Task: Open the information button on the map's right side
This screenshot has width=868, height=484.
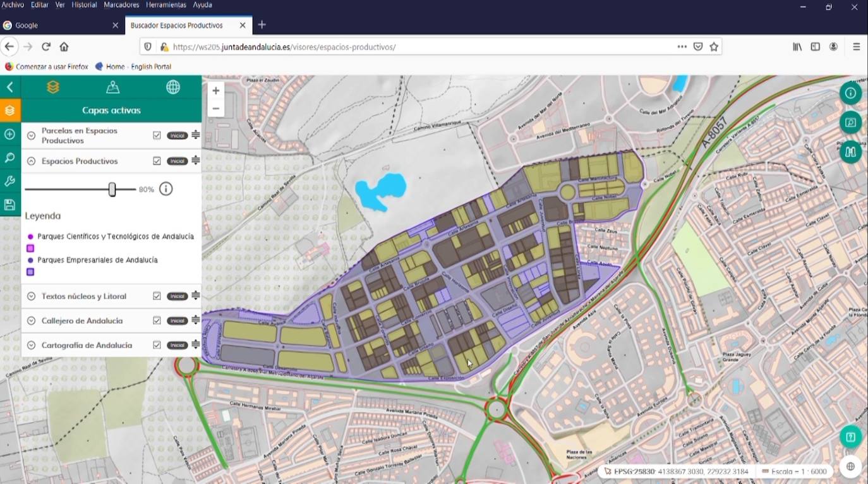Action: [x=850, y=94]
